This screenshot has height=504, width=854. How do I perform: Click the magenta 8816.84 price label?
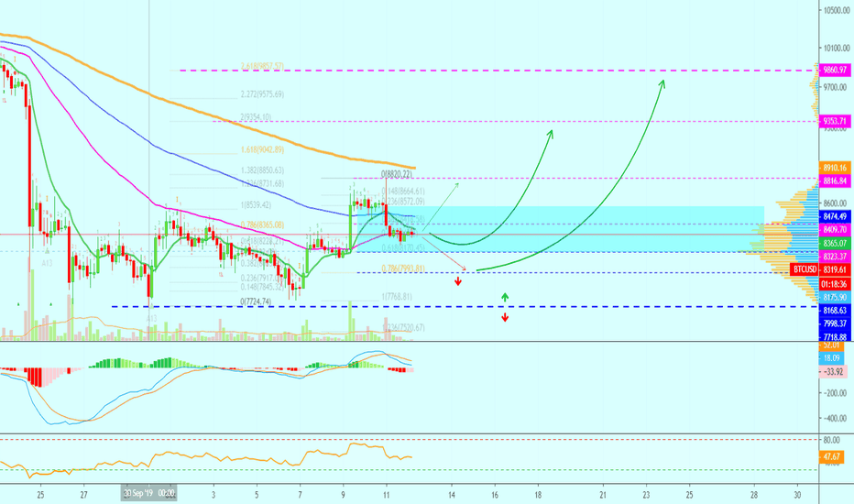pos(835,181)
